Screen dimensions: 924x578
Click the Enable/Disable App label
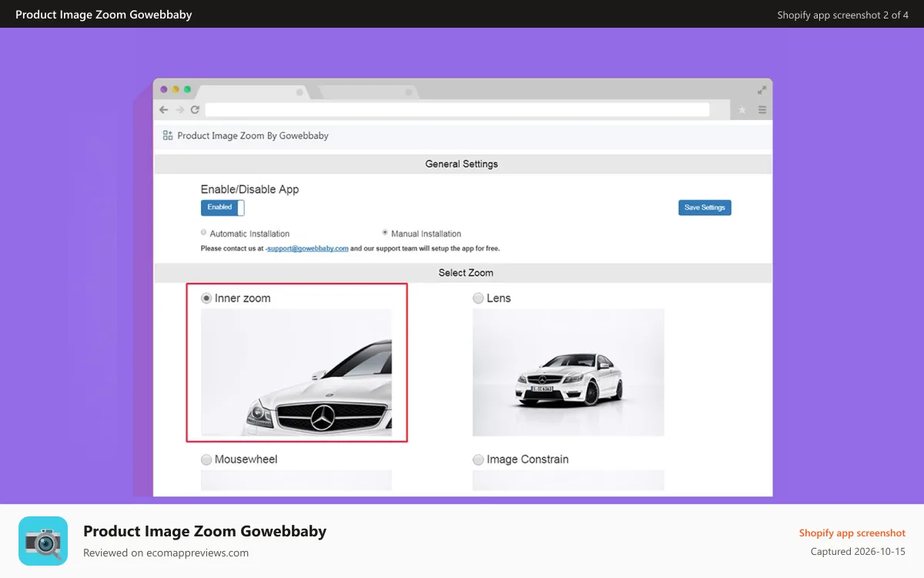(x=249, y=190)
